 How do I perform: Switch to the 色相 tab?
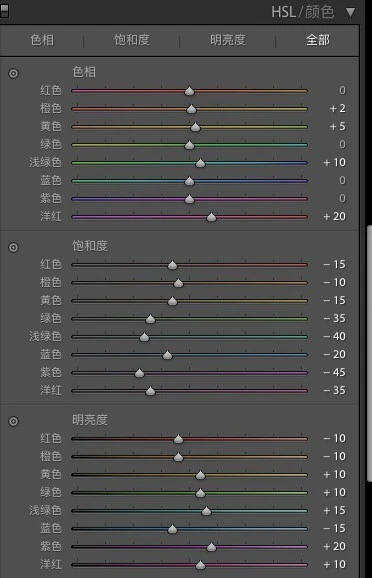[x=42, y=40]
